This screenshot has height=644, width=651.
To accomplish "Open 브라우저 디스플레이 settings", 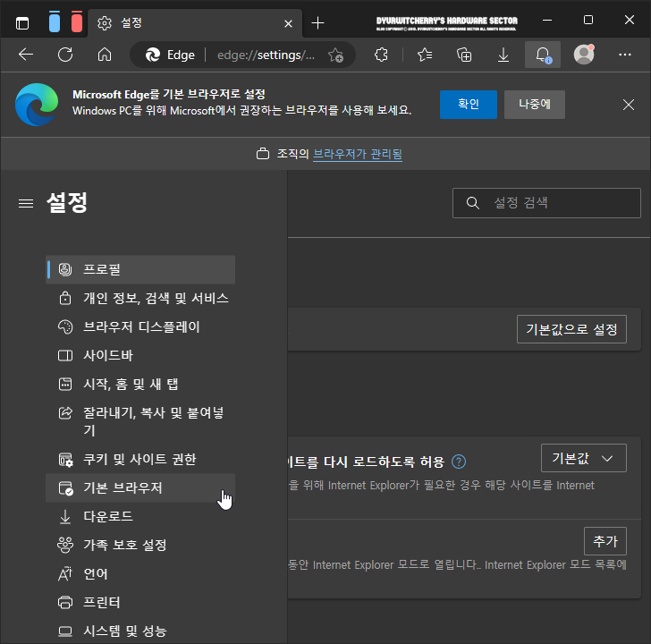I will [x=140, y=326].
